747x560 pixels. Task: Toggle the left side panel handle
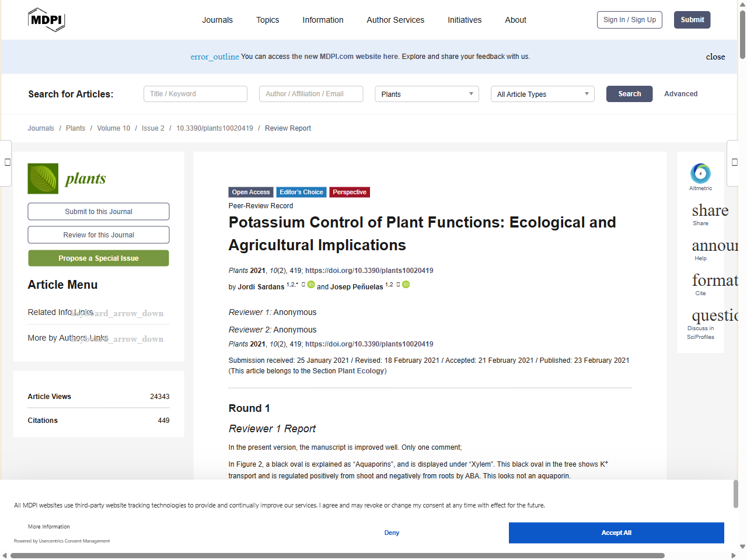pos(7,162)
